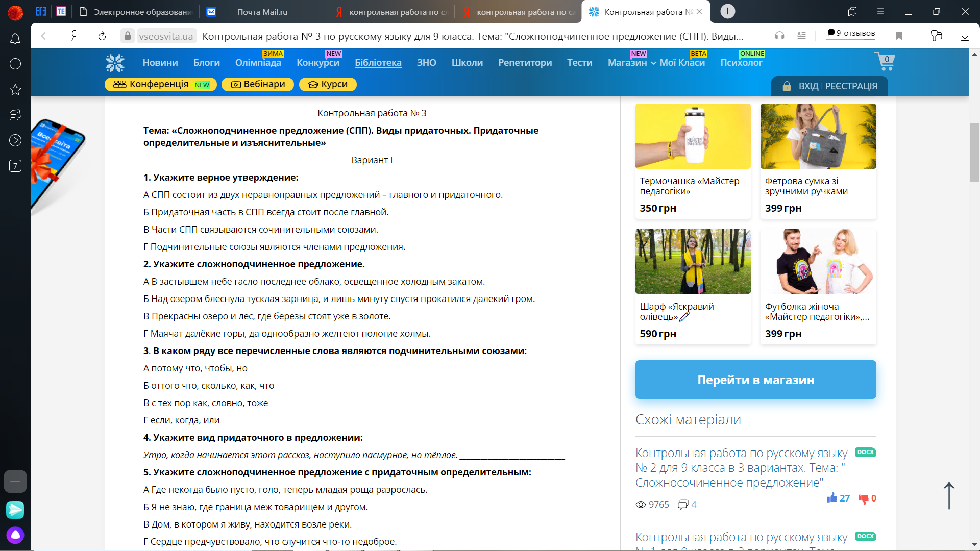Click the ВХІД login link
The height and width of the screenshot is (551, 980).
(x=808, y=86)
